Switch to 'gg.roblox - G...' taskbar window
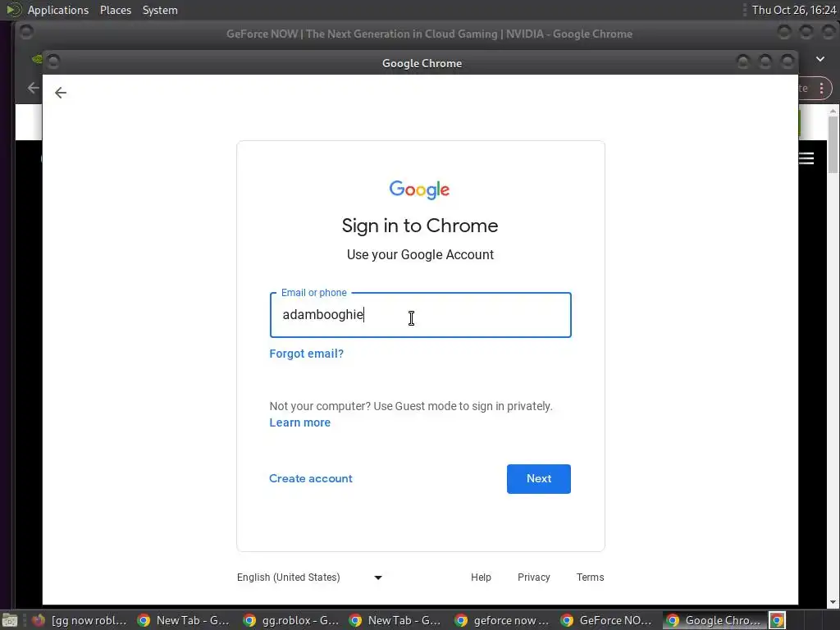The image size is (840, 630). pos(290,620)
